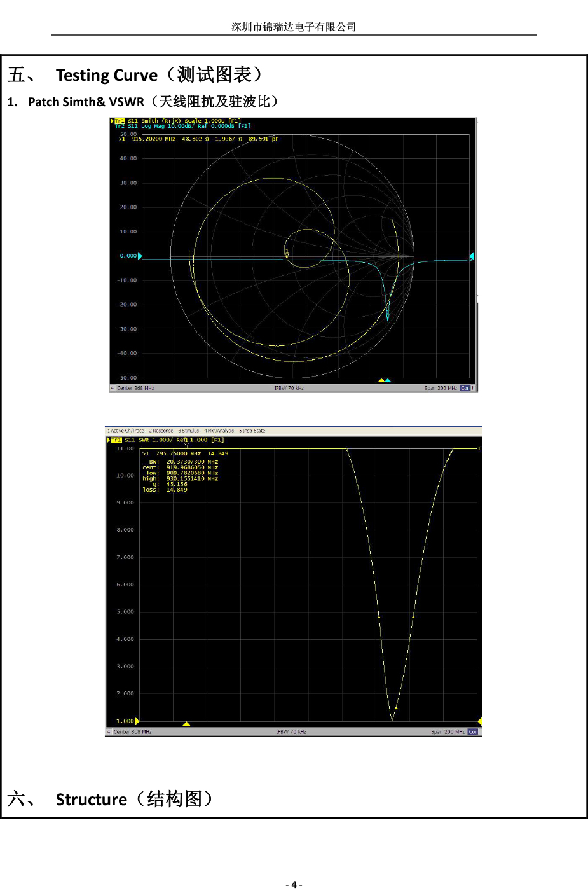Select the left bandwidth marker on the SWR trace
The width and height of the screenshot is (588, 893).
[379, 617]
